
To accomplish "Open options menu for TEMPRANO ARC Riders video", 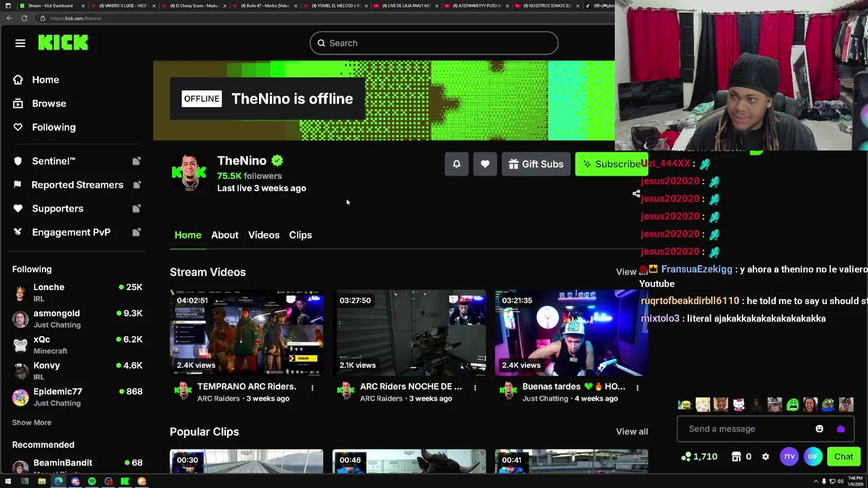I will point(312,387).
